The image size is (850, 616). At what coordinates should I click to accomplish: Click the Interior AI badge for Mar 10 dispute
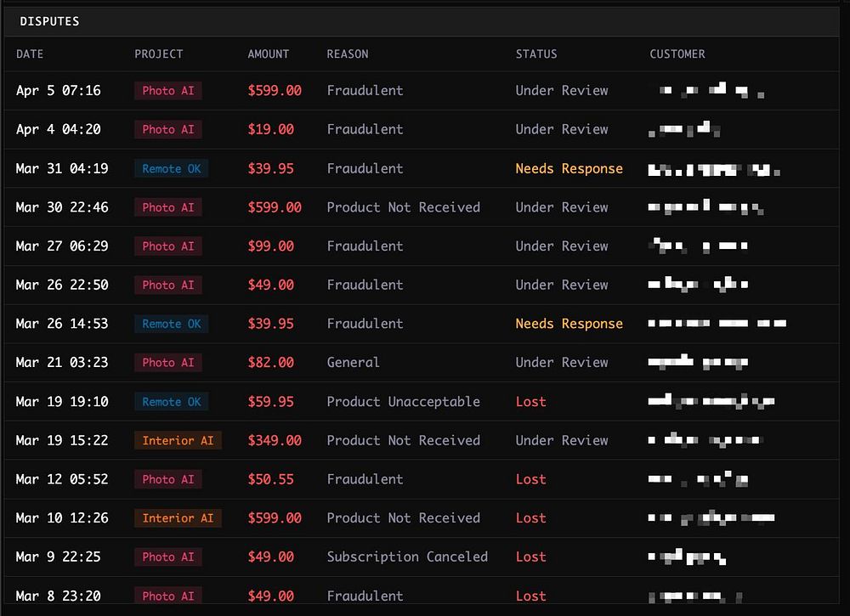pyautogui.click(x=178, y=518)
